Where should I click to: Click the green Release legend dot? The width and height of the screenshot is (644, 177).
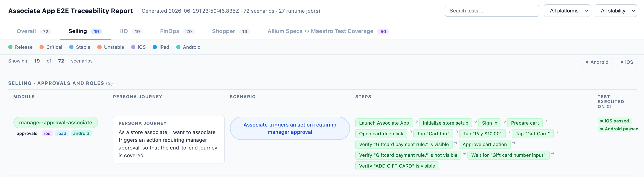click(10, 47)
